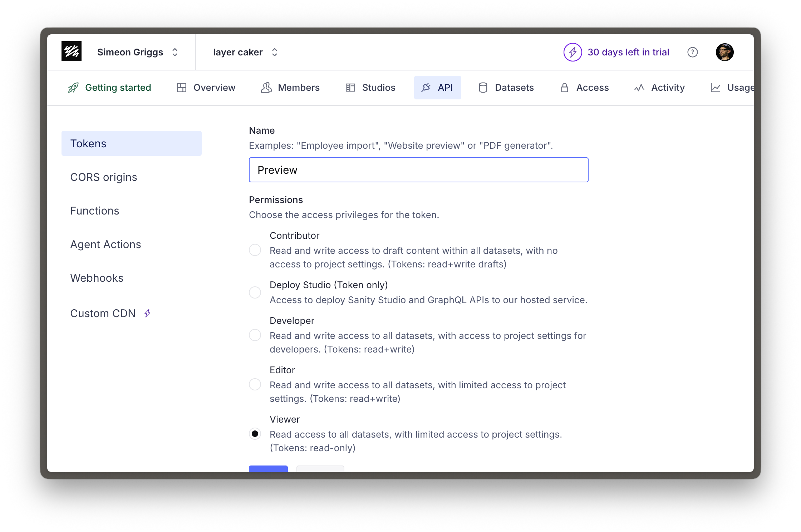The width and height of the screenshot is (801, 532).
Task: Open the user avatar menu
Action: click(x=724, y=52)
